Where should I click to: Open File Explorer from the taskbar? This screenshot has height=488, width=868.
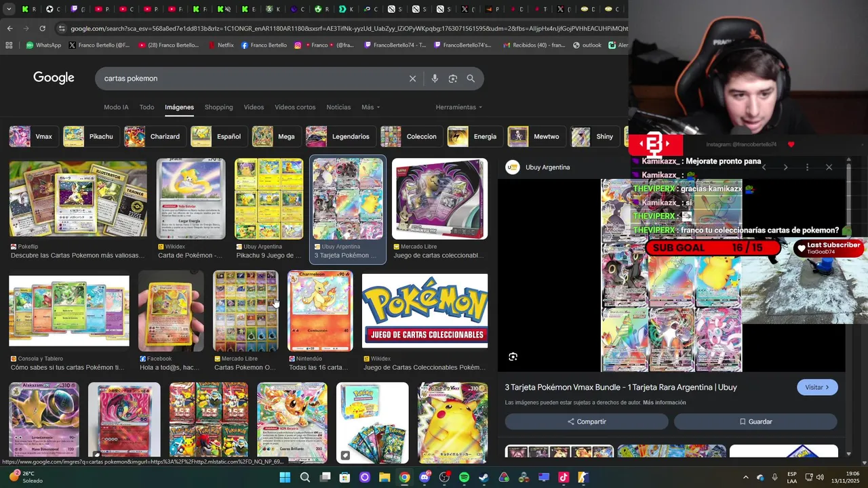point(384,477)
